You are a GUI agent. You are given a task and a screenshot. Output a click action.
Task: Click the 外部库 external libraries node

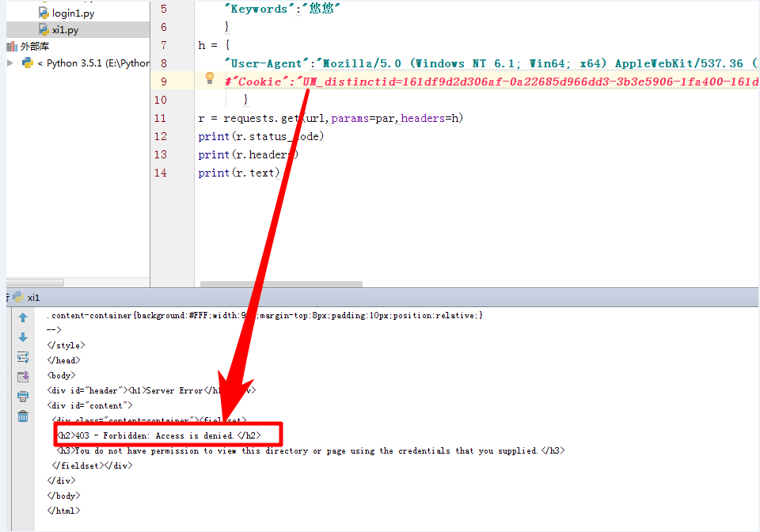[34, 47]
